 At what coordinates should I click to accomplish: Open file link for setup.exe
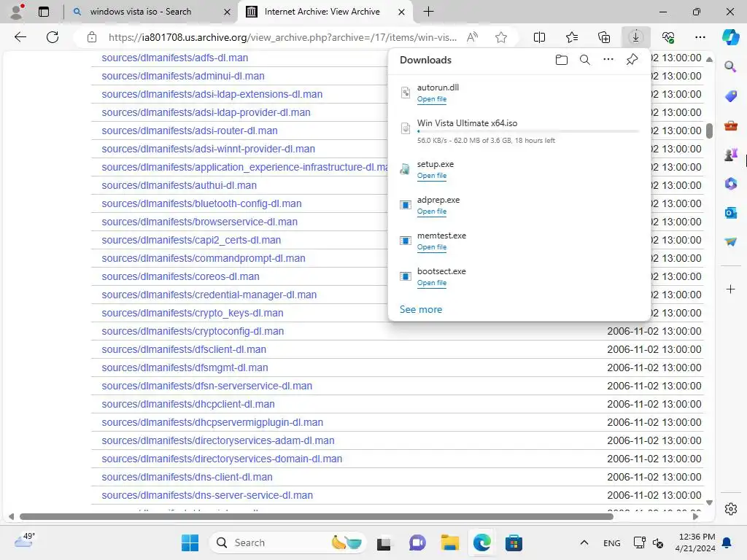(x=432, y=176)
